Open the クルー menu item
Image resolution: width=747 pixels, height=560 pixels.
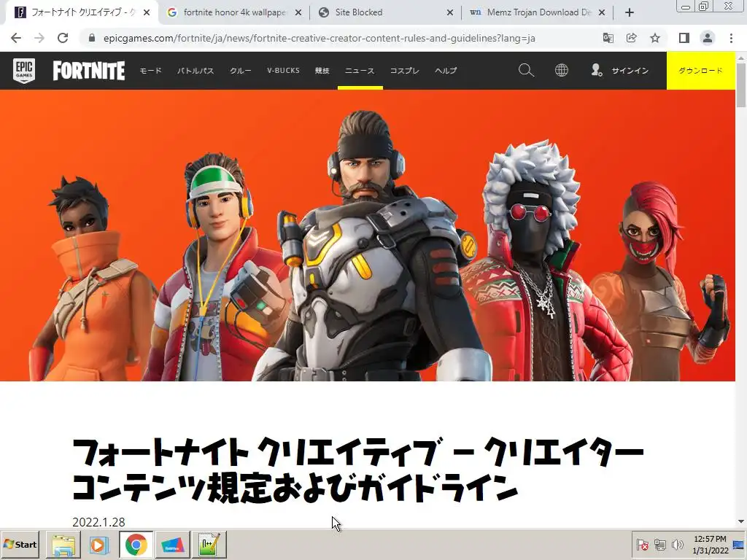point(241,71)
